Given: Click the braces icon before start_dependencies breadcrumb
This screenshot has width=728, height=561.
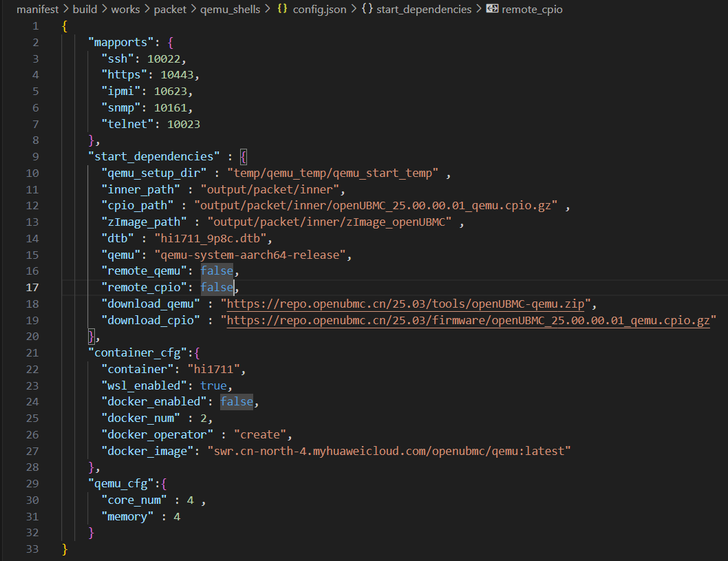Looking at the screenshot, I should pyautogui.click(x=367, y=10).
